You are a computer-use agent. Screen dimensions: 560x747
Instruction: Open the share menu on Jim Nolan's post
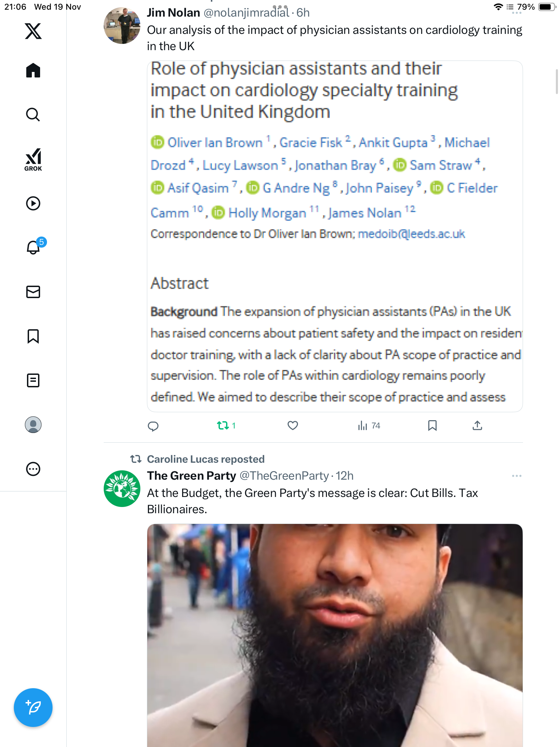477,425
